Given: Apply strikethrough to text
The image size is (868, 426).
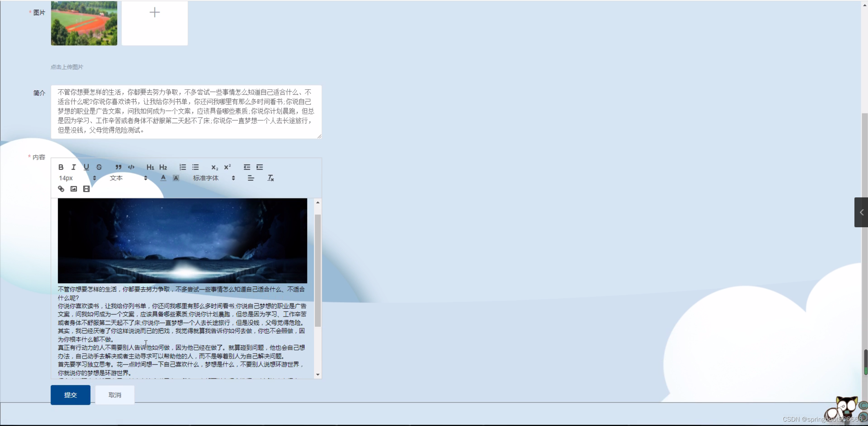Looking at the screenshot, I should pyautogui.click(x=99, y=167).
